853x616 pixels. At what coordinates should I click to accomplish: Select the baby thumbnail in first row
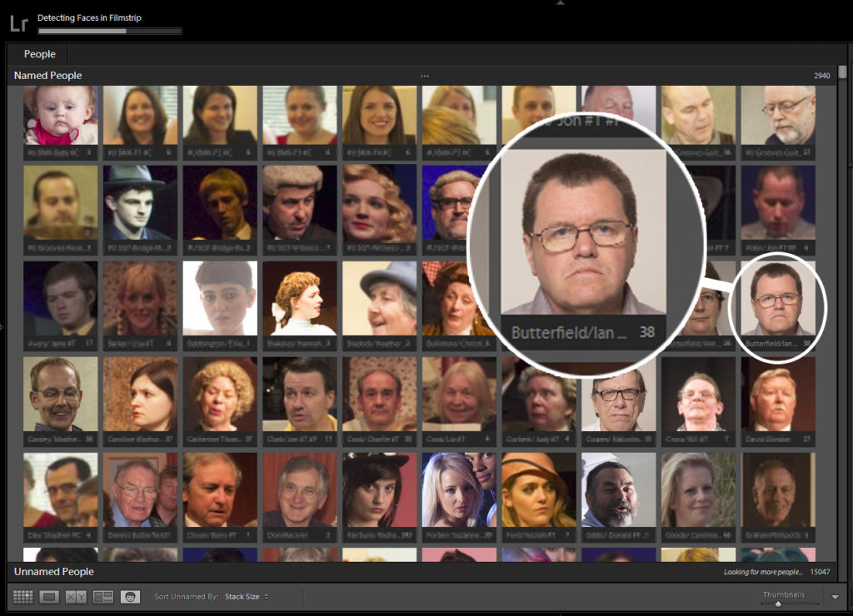click(60, 116)
